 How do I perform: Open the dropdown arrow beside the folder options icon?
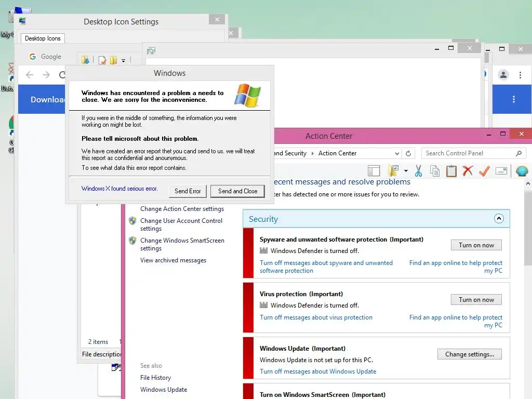406,171
